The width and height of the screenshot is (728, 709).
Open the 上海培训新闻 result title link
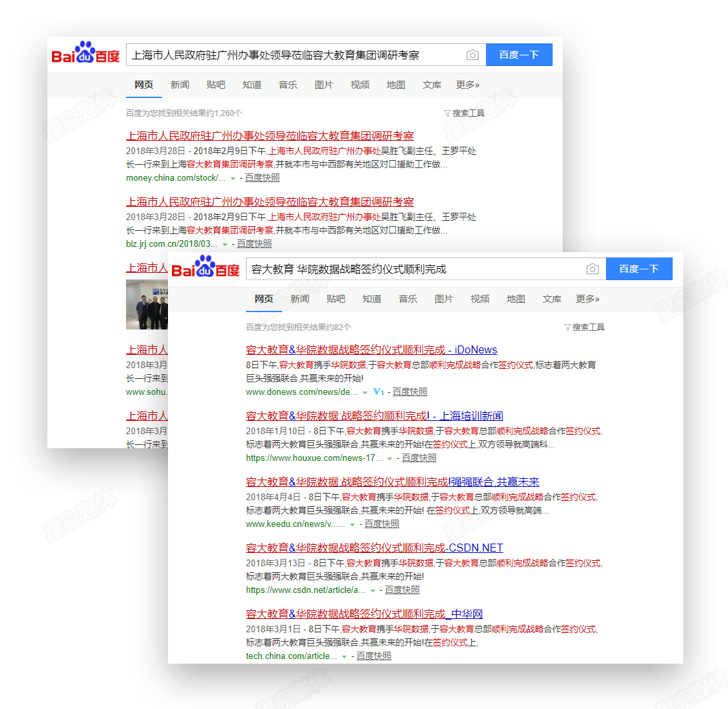[x=375, y=416]
